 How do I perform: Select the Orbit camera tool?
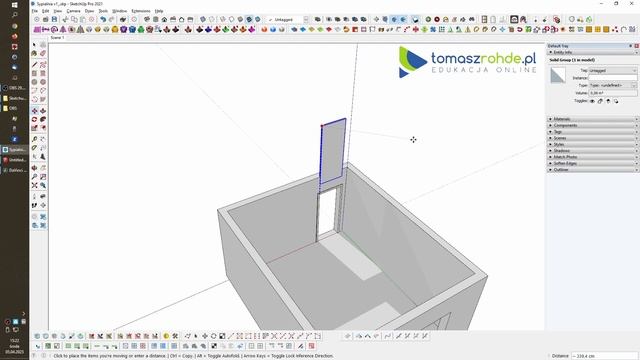point(34,168)
